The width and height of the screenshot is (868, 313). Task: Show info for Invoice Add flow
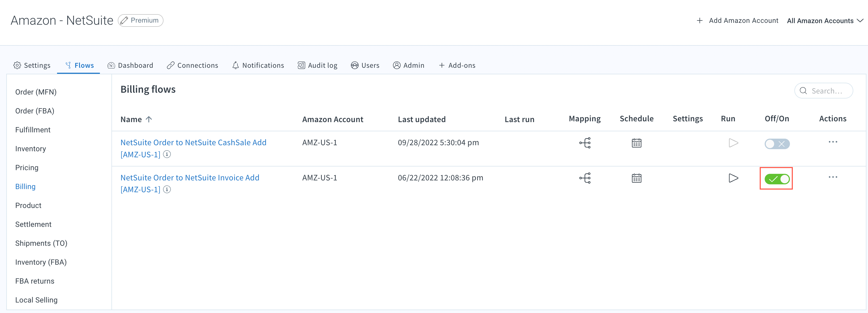pos(167,190)
